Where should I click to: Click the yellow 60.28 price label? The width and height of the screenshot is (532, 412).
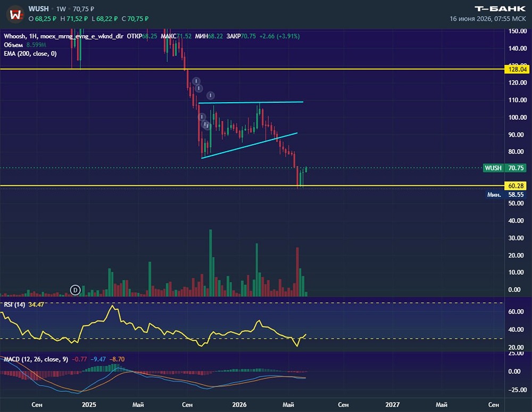[516, 186]
